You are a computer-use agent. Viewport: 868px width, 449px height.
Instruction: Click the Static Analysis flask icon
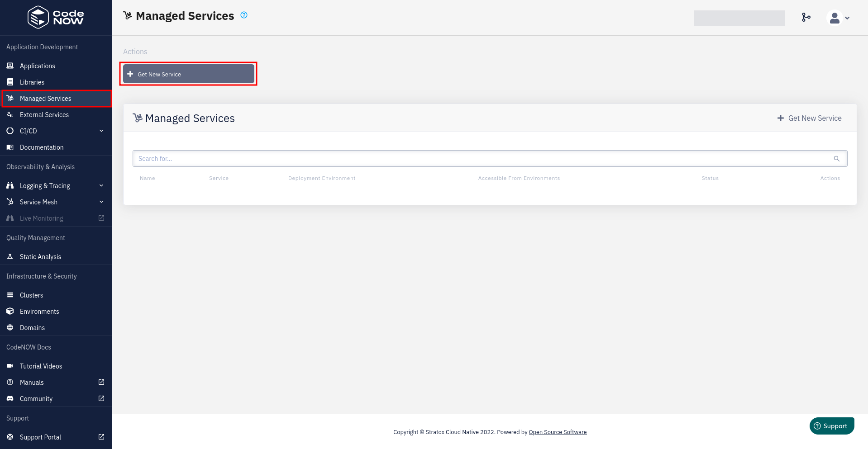pos(10,256)
